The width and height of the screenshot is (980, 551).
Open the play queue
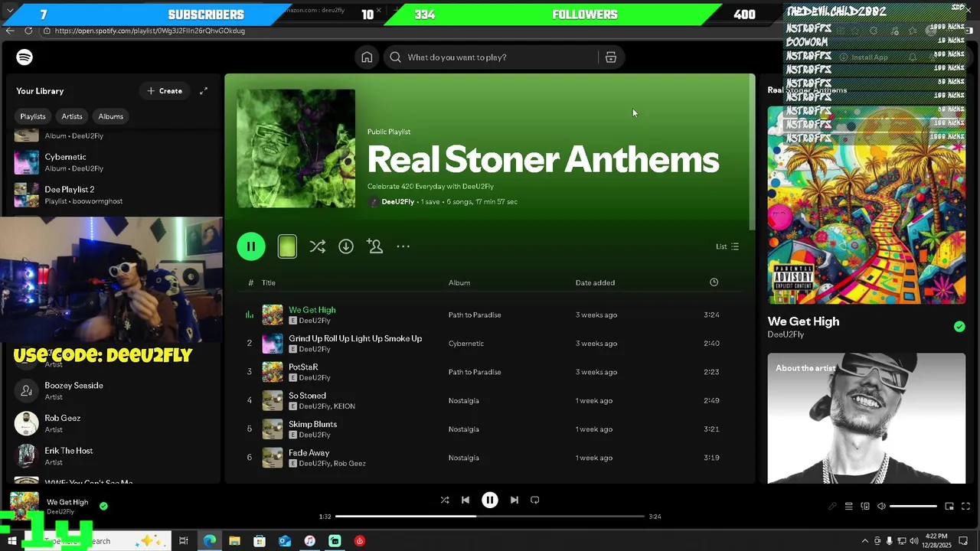848,506
